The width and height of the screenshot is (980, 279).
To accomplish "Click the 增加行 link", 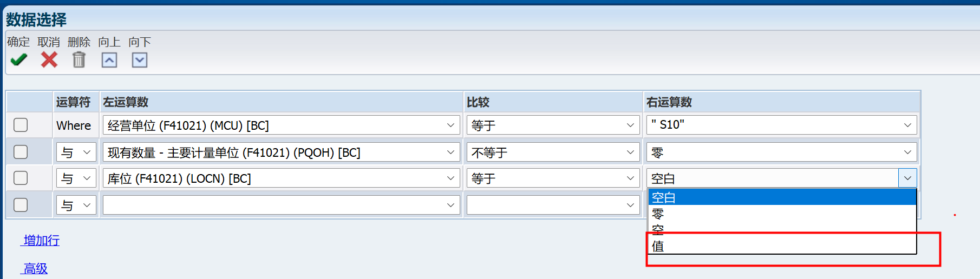I will pos(41,240).
